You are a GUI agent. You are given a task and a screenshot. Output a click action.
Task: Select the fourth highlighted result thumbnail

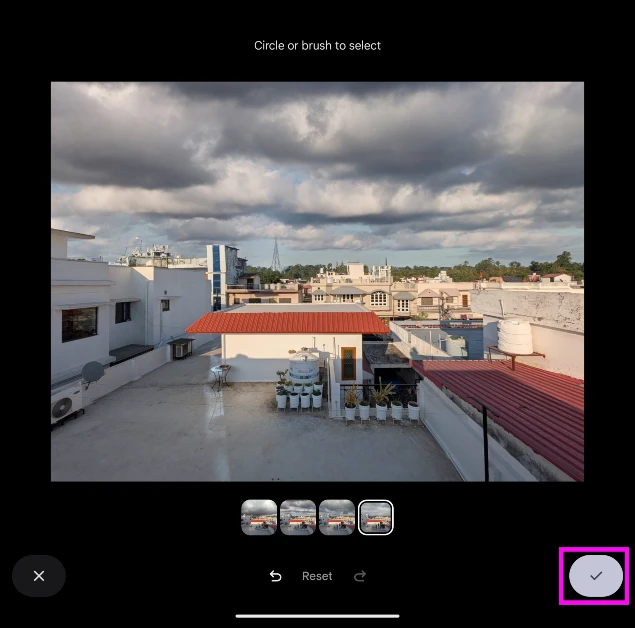(375, 517)
